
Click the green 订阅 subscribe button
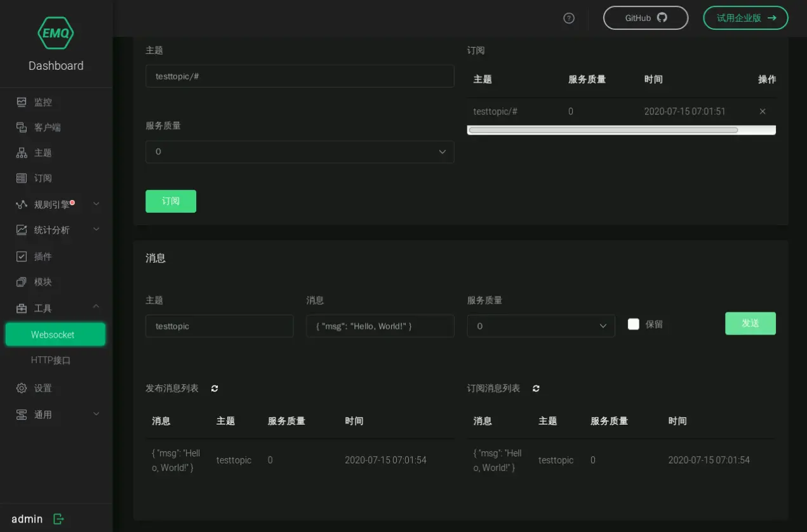[x=171, y=201]
